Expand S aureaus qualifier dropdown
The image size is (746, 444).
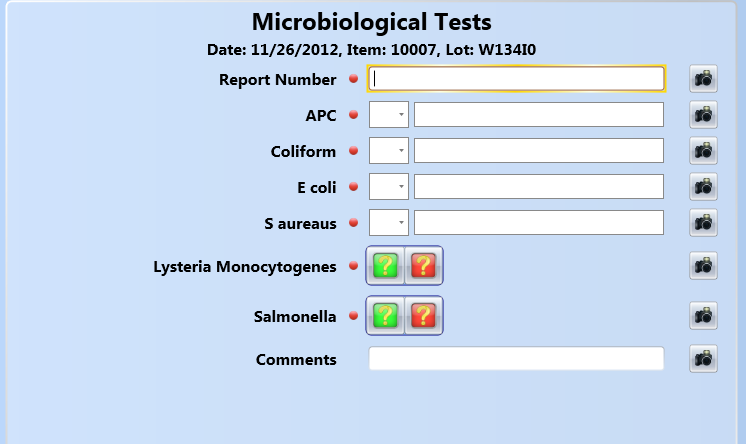point(389,223)
